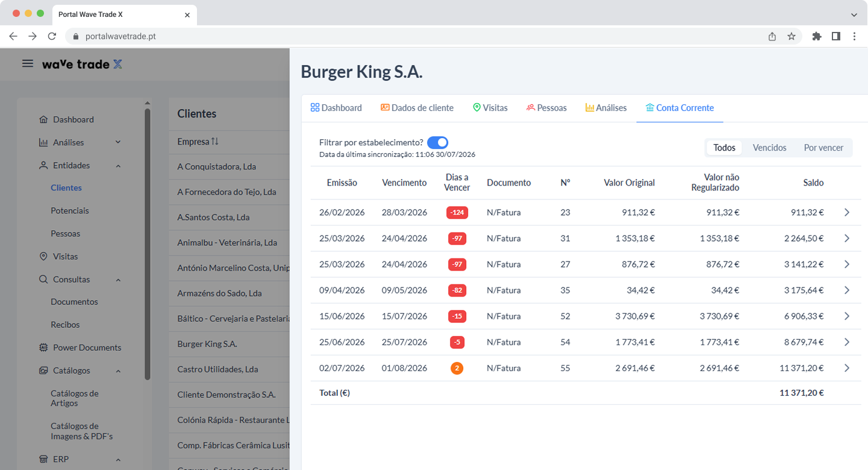Go forward with the browser forward arrow
The image size is (868, 470).
[x=33, y=36]
